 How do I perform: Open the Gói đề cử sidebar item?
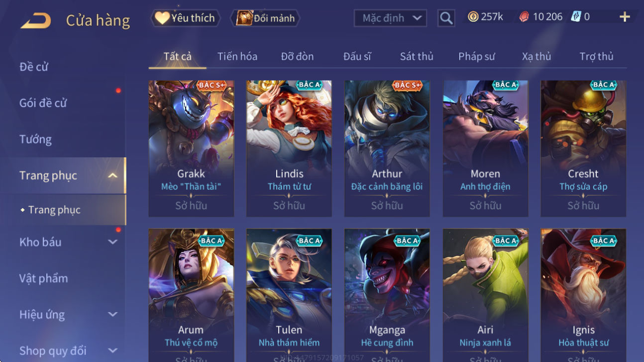pos(43,103)
